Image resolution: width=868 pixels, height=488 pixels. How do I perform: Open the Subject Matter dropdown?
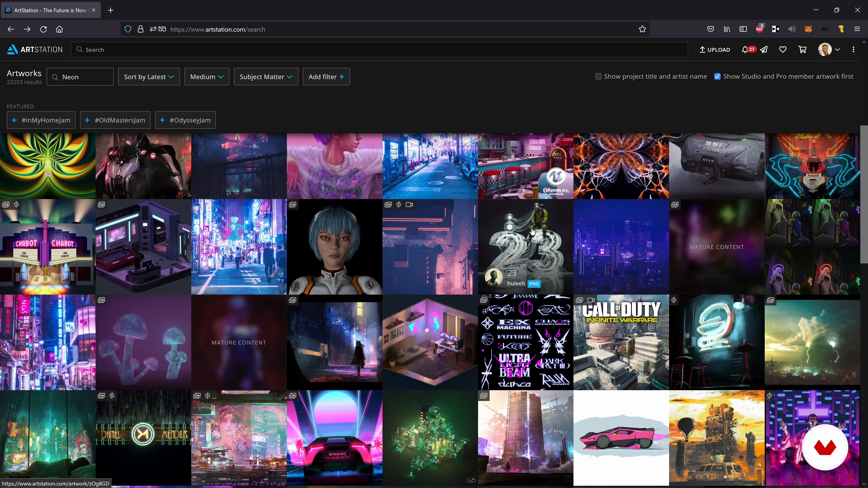click(x=266, y=77)
